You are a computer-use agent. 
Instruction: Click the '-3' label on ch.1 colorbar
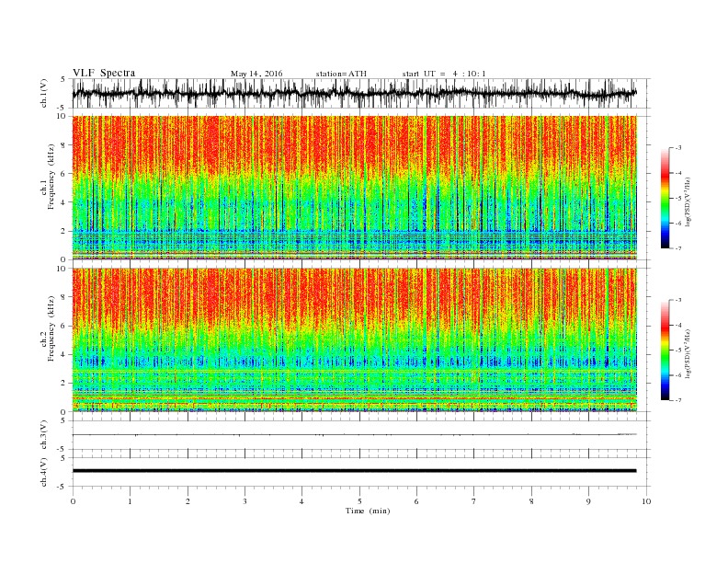[677, 148]
